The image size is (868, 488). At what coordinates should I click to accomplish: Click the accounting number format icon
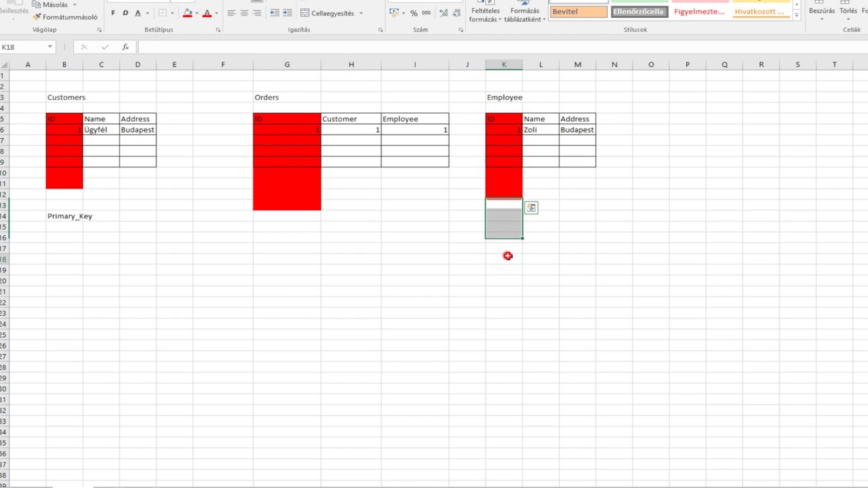(394, 13)
